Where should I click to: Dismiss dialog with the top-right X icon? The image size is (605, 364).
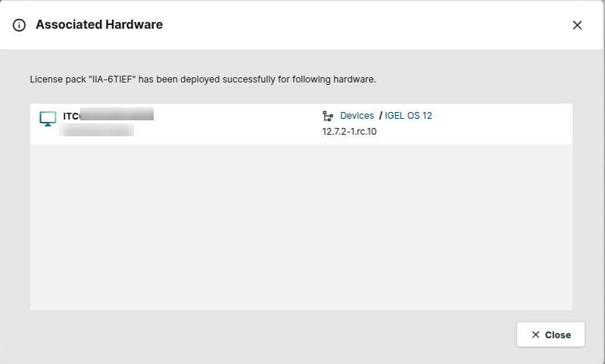point(577,25)
